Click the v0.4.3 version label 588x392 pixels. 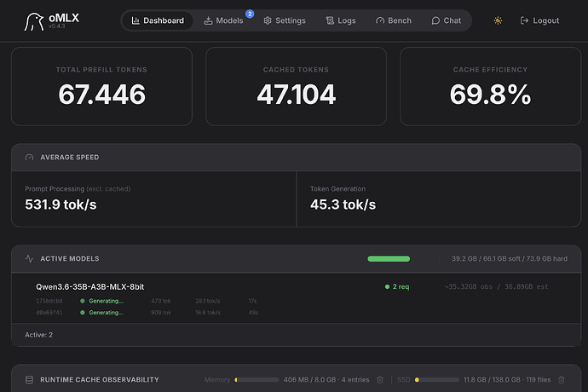click(x=56, y=26)
